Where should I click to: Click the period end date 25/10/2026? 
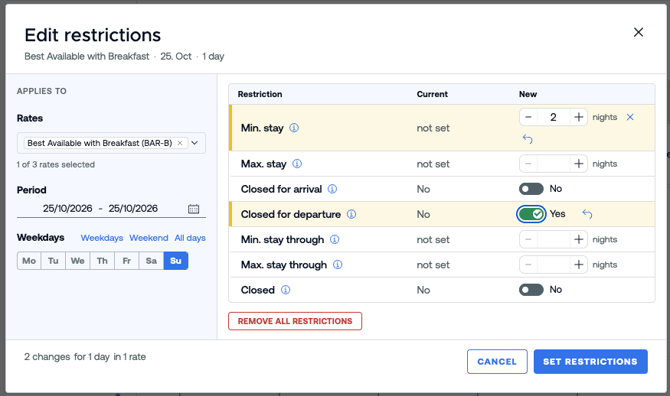coord(133,208)
